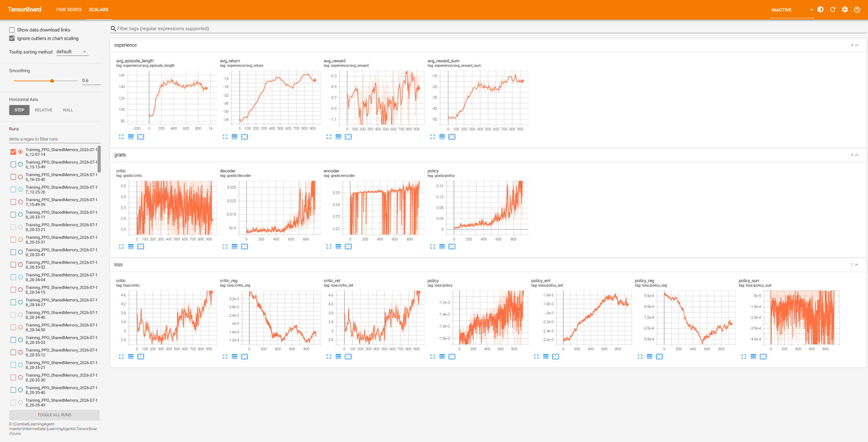The image size is (868, 442).
Task: Click the runs regex filter field
Action: pyautogui.click(x=54, y=139)
